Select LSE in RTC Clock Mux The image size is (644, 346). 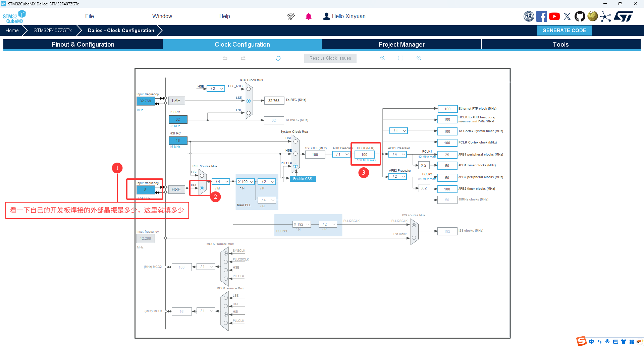pyautogui.click(x=249, y=101)
